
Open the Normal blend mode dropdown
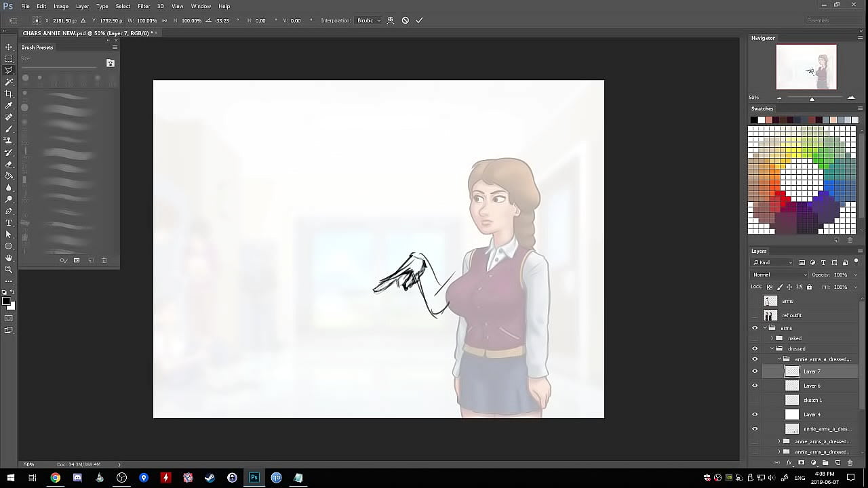point(779,274)
